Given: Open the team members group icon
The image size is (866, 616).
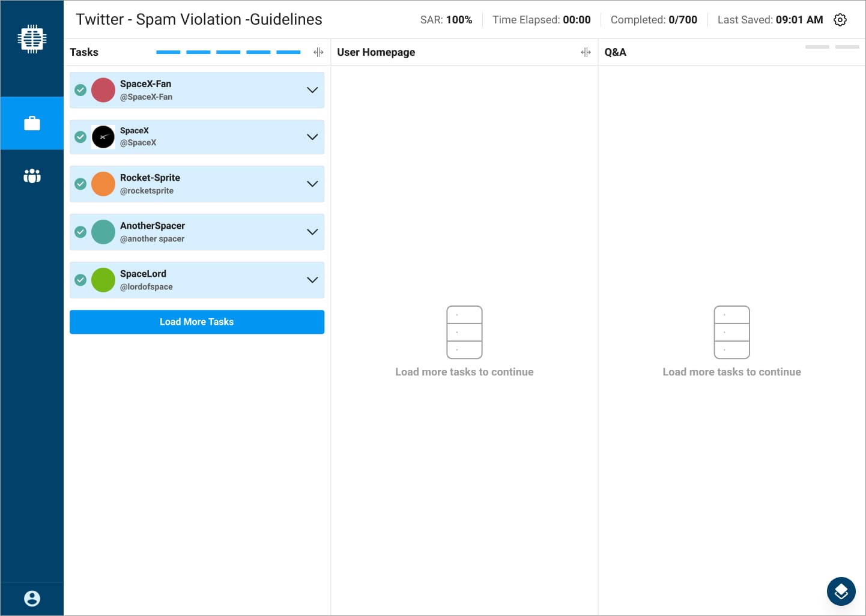Looking at the screenshot, I should tap(32, 176).
